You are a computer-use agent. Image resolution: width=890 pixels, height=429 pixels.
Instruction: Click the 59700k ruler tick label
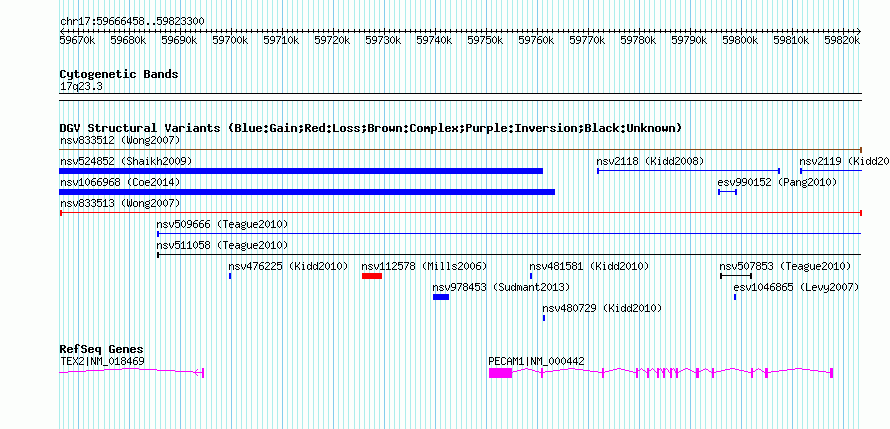tap(230, 40)
